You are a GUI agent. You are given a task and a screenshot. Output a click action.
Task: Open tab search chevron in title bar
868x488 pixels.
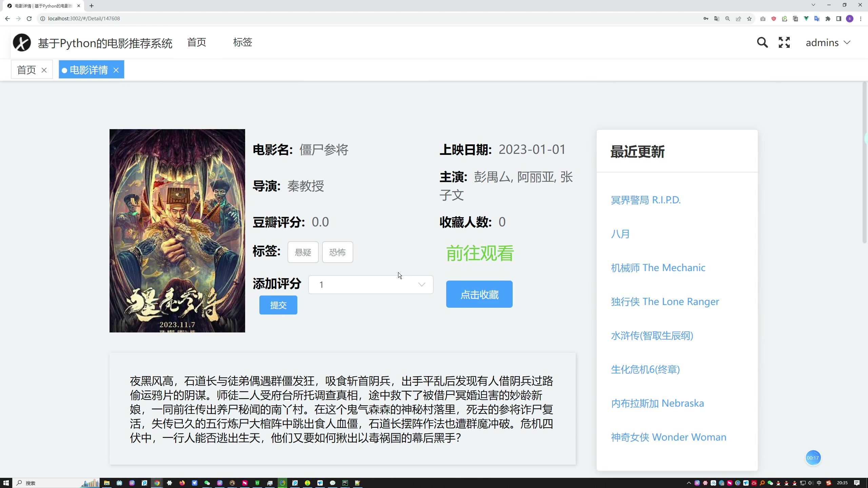[x=813, y=5]
